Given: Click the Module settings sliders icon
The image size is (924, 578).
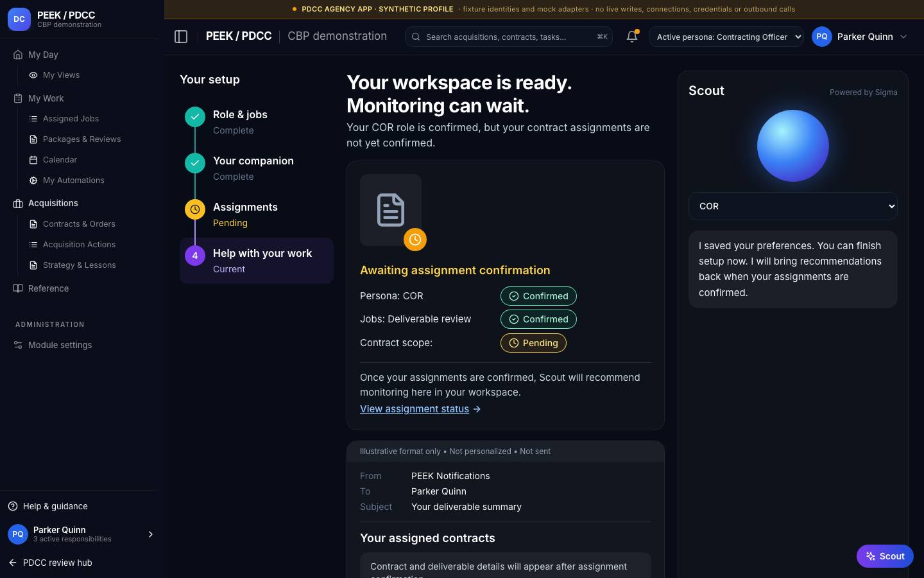Looking at the screenshot, I should (x=18, y=345).
